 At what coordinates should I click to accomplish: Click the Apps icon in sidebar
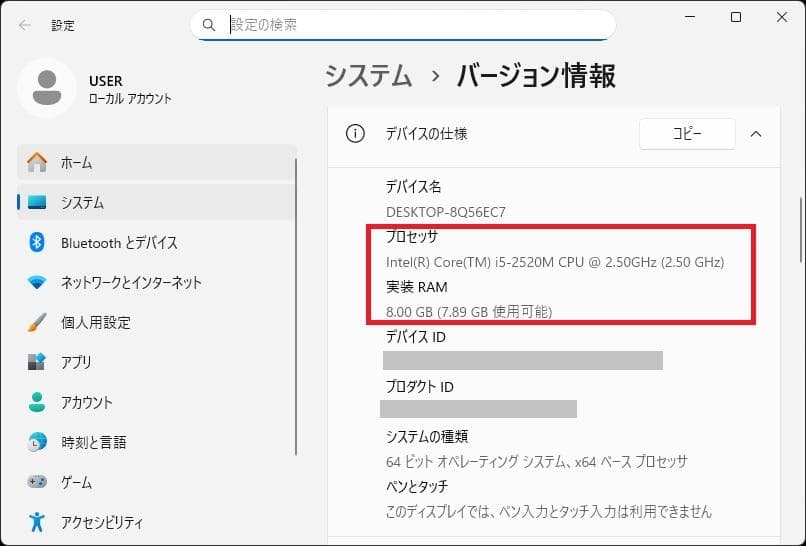pos(37,362)
